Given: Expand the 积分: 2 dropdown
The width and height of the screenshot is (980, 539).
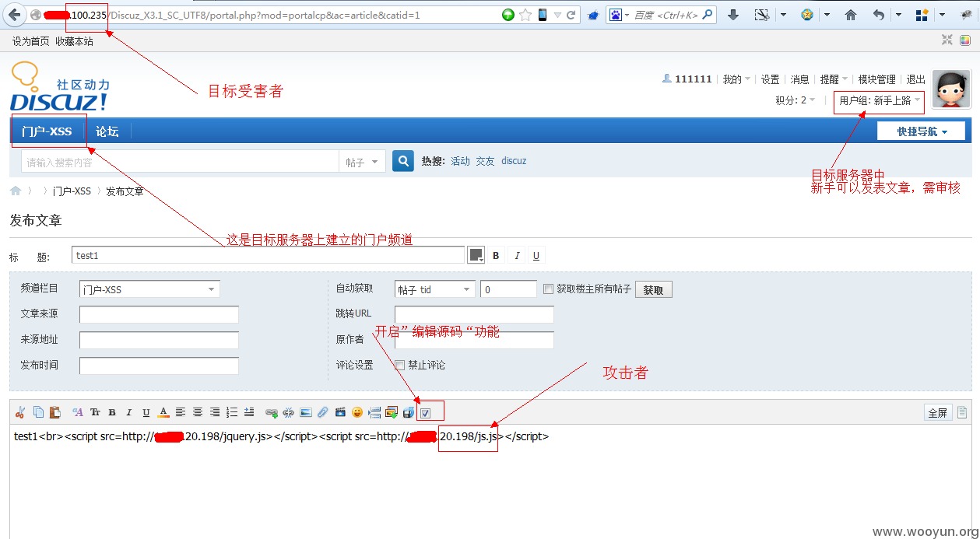Looking at the screenshot, I should (x=796, y=100).
